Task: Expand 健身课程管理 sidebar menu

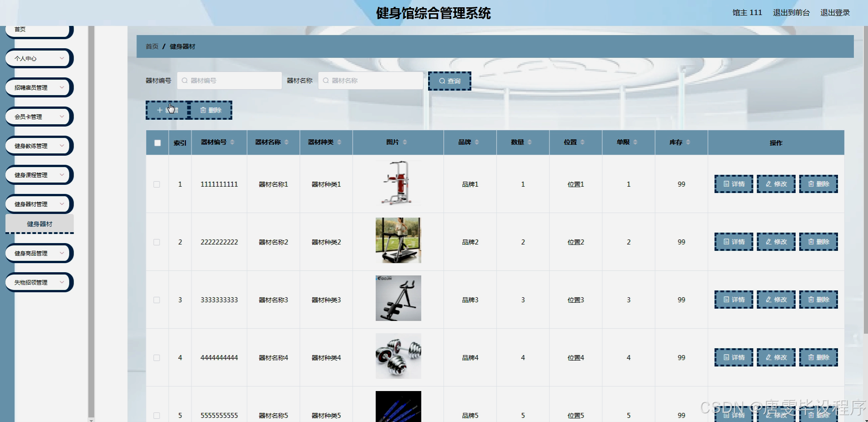Action: (x=39, y=175)
